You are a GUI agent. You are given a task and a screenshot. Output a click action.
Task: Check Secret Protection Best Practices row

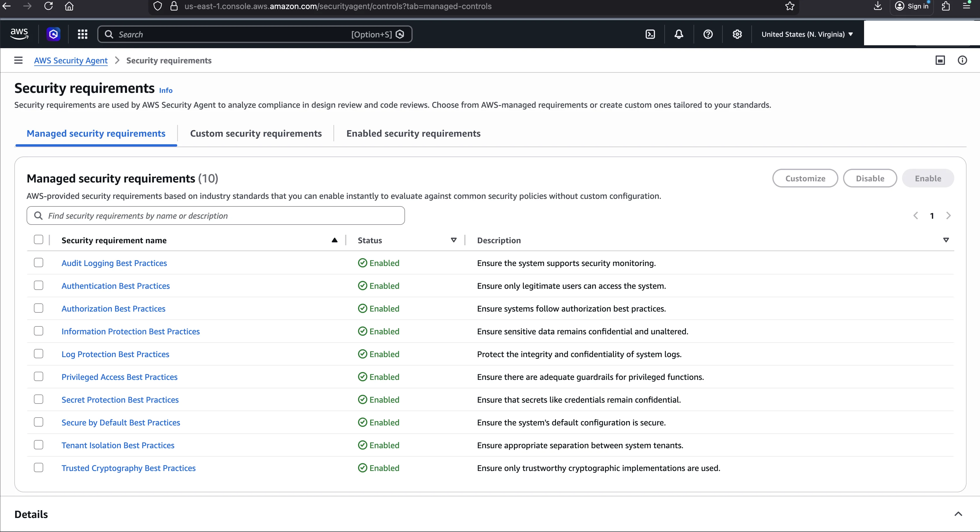(39, 399)
